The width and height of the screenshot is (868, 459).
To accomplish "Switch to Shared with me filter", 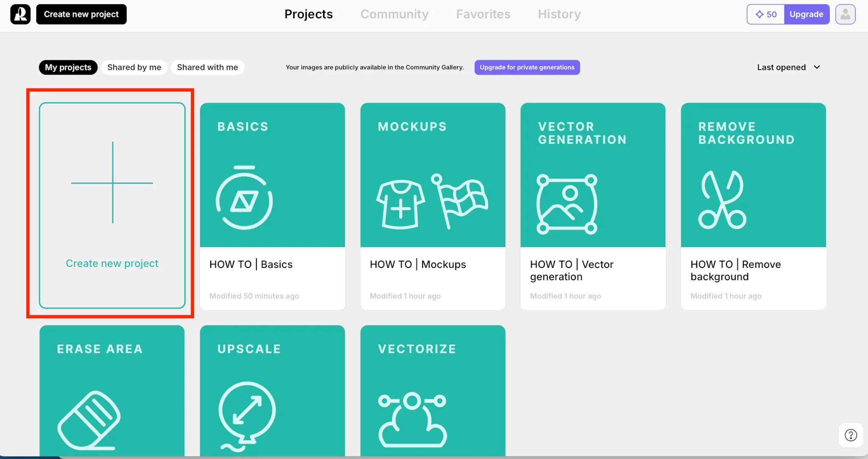I will (207, 67).
